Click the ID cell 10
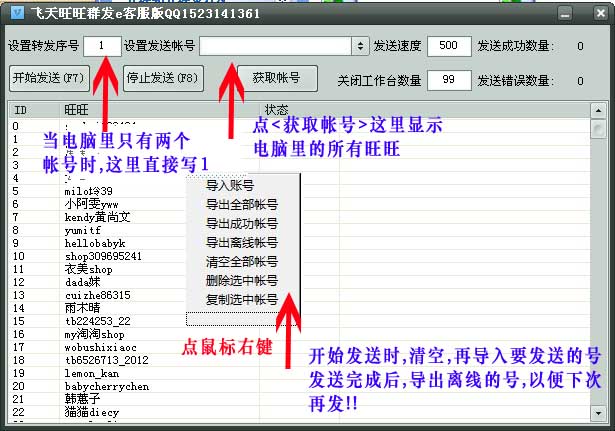This screenshot has height=431, width=615. coord(18,256)
